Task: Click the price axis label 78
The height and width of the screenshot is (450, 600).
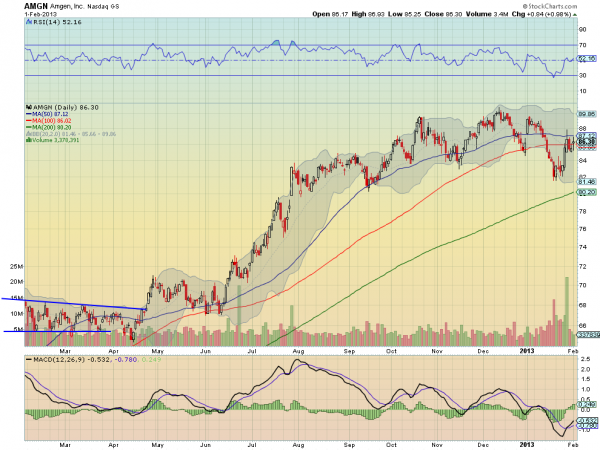Action: (583, 211)
